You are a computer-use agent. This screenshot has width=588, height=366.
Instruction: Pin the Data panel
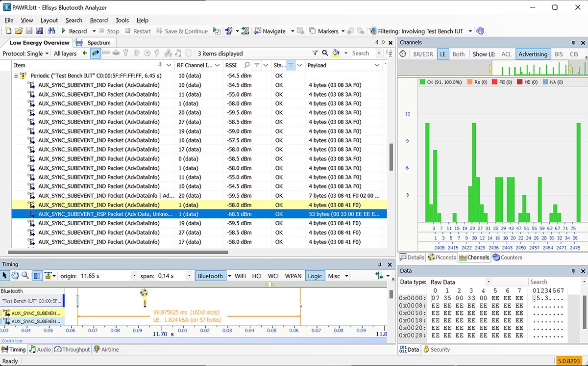click(x=573, y=271)
